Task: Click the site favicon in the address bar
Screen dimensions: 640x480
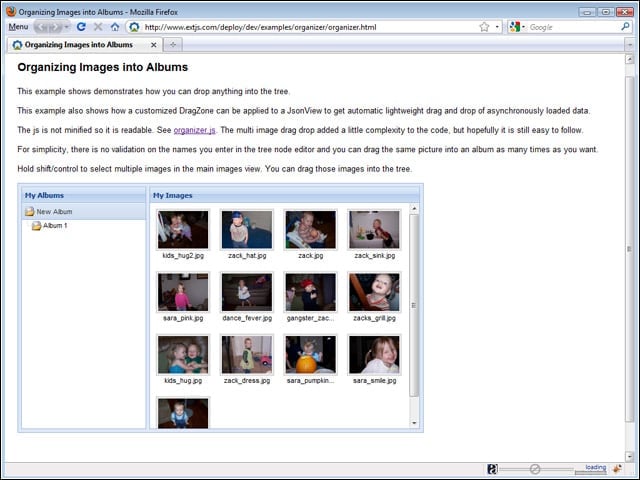Action: tap(134, 27)
